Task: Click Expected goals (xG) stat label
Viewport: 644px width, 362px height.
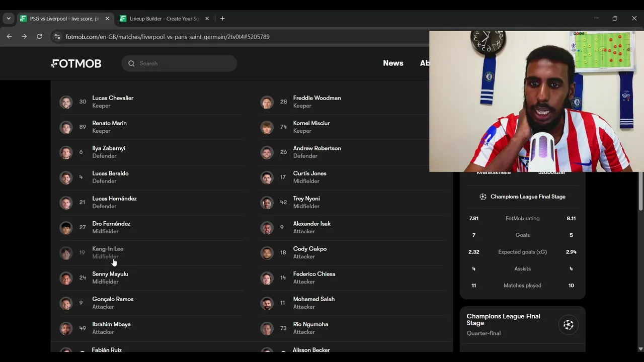Action: (x=522, y=252)
